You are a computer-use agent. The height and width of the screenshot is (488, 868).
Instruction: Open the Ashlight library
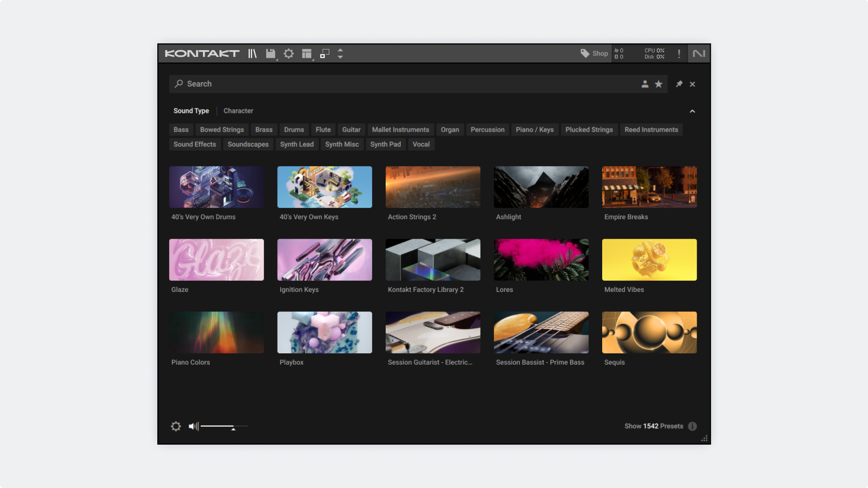point(541,187)
